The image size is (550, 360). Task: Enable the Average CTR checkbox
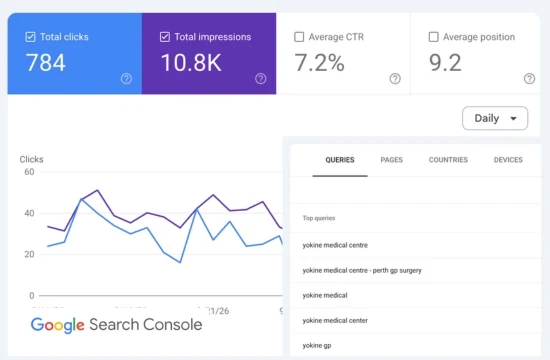click(299, 37)
